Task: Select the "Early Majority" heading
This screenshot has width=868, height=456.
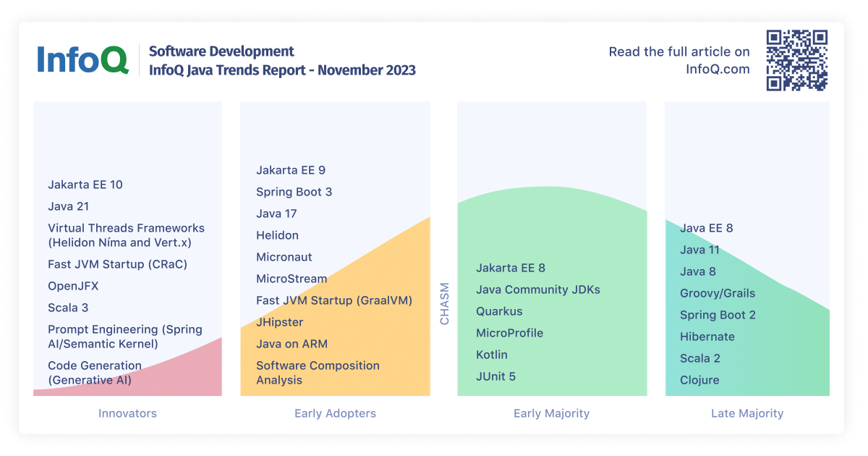Action: [x=552, y=413]
